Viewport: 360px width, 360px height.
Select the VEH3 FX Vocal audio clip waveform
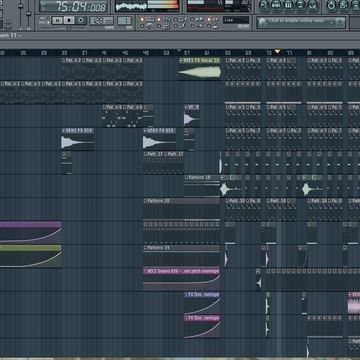[200, 72]
